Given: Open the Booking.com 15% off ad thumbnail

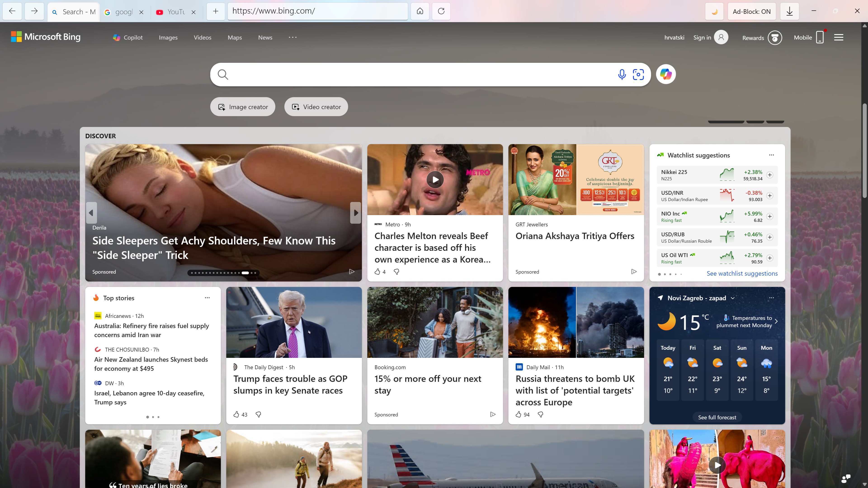Looking at the screenshot, I should (x=435, y=322).
